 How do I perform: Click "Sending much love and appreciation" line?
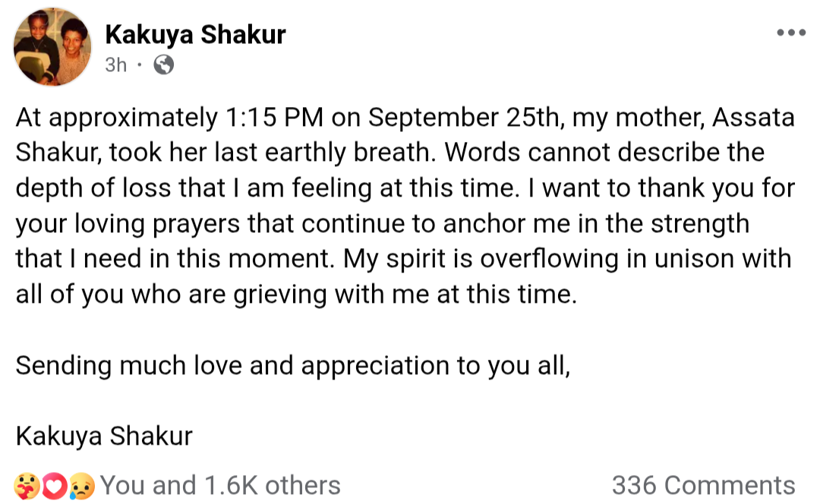tap(292, 365)
